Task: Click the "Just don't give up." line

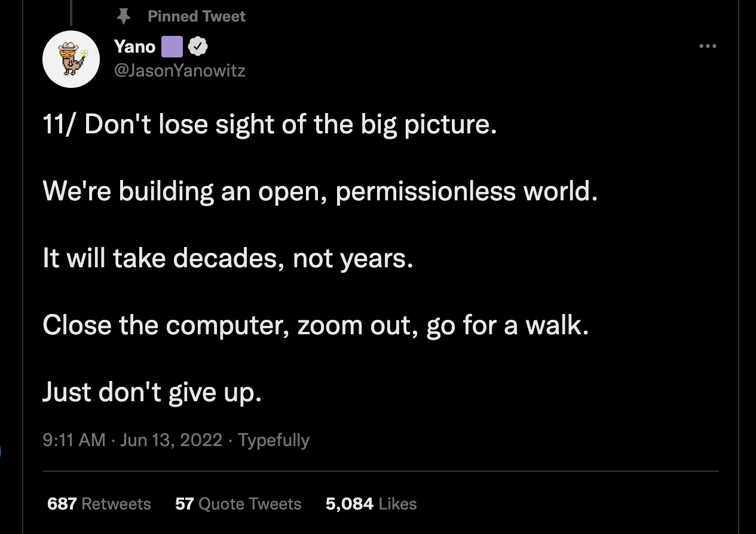Action: pos(152,393)
